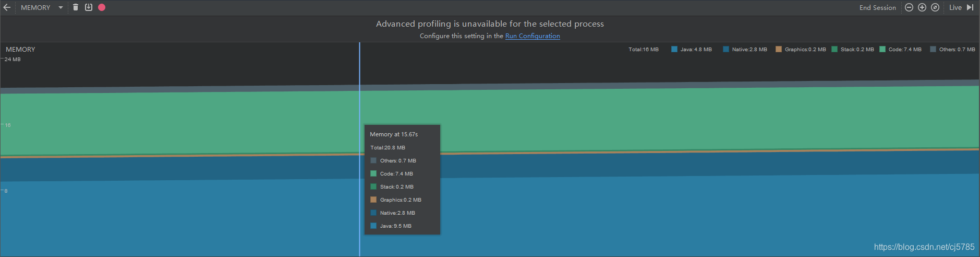The height and width of the screenshot is (257, 980).
Task: Dump Java heap using the download icon
Action: pyautogui.click(x=89, y=7)
